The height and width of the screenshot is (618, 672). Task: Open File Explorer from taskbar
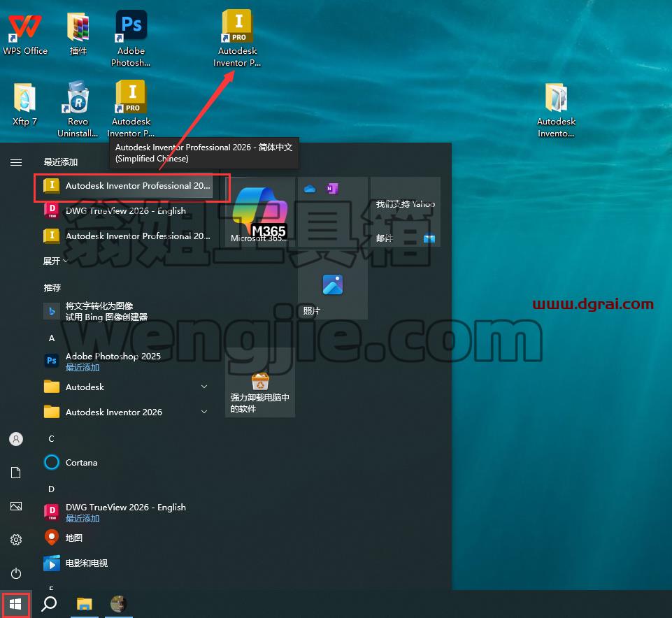click(85, 604)
